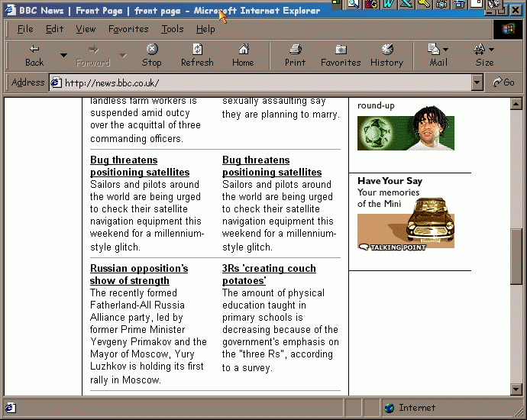Open left 'Bug threatens positioning satellites' headline

[x=140, y=166]
